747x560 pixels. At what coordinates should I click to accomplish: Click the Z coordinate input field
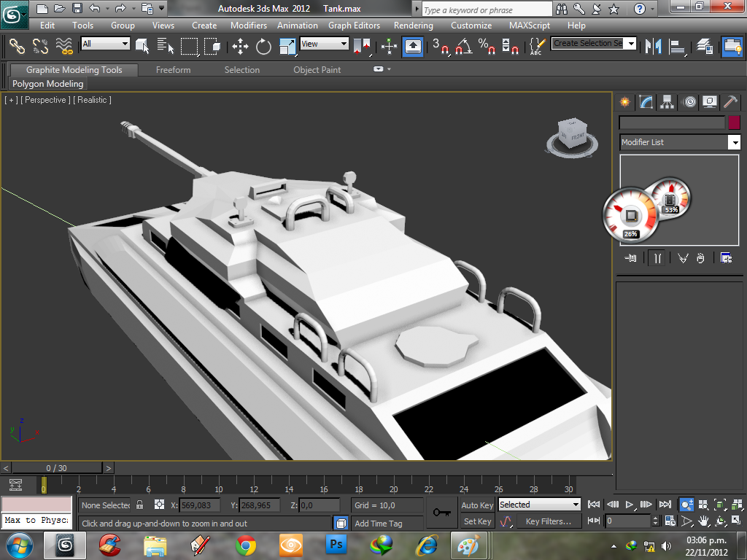[320, 505]
